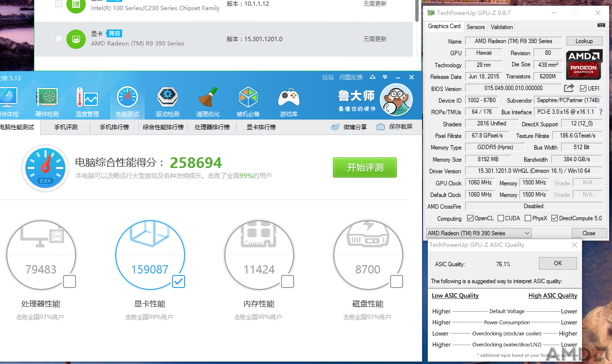Click the skin change shirt icon in Ludashi title bar
This screenshot has width=612, height=364.
point(373,77)
